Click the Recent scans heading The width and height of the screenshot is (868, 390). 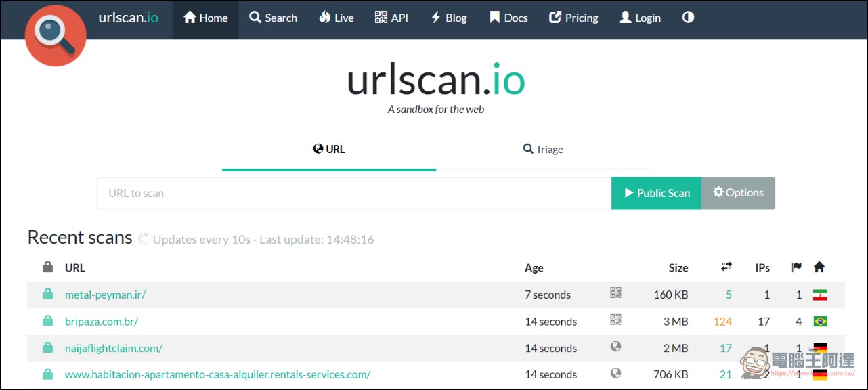80,238
